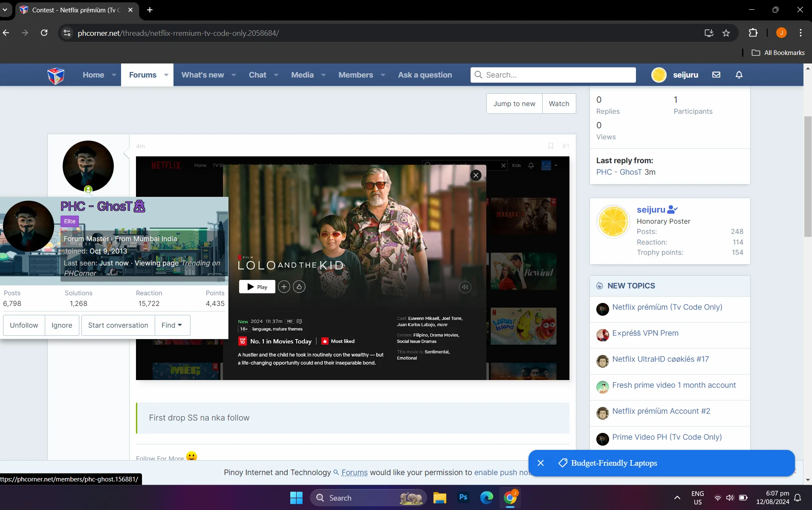The image size is (812, 510).
Task: Open the Media nav tab
Action: (x=302, y=75)
